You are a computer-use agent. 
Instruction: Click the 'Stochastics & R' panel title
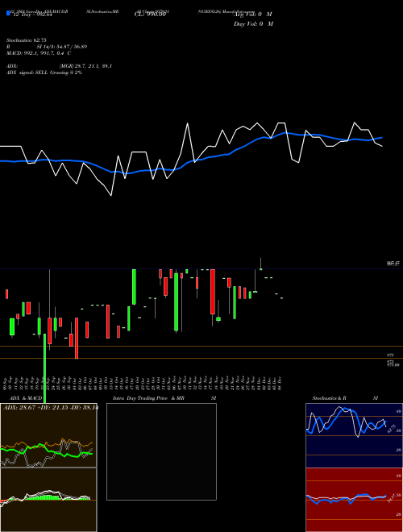pos(329,398)
